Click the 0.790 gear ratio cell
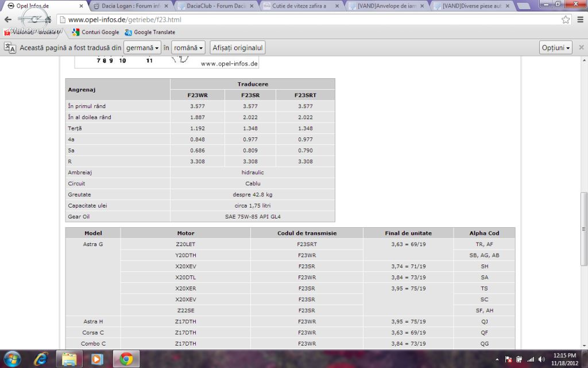 [305, 150]
